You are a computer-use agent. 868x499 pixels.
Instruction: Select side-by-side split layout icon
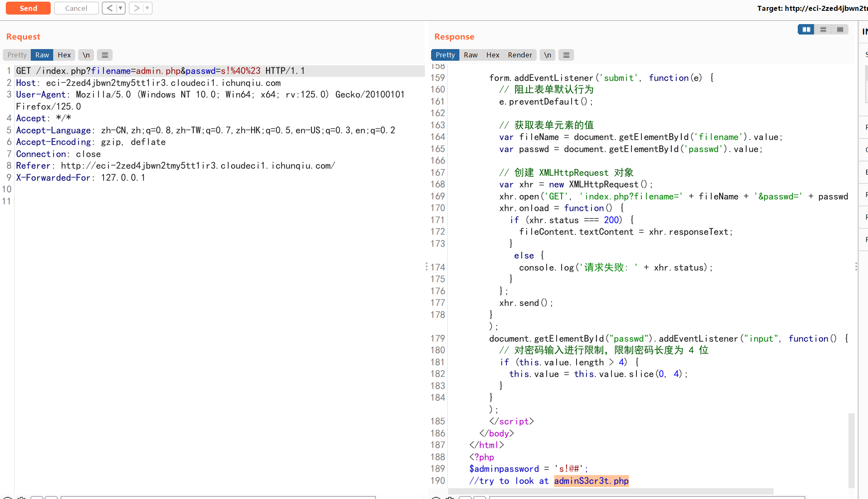(x=806, y=30)
